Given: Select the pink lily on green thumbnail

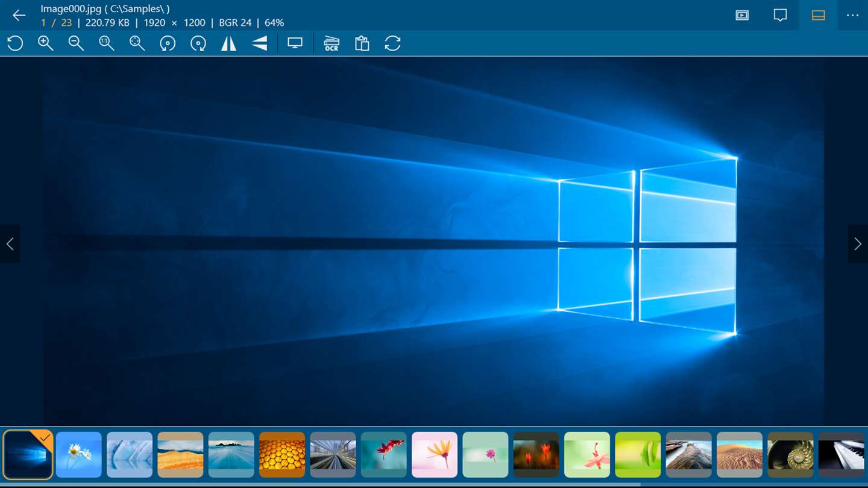Looking at the screenshot, I should click(587, 455).
